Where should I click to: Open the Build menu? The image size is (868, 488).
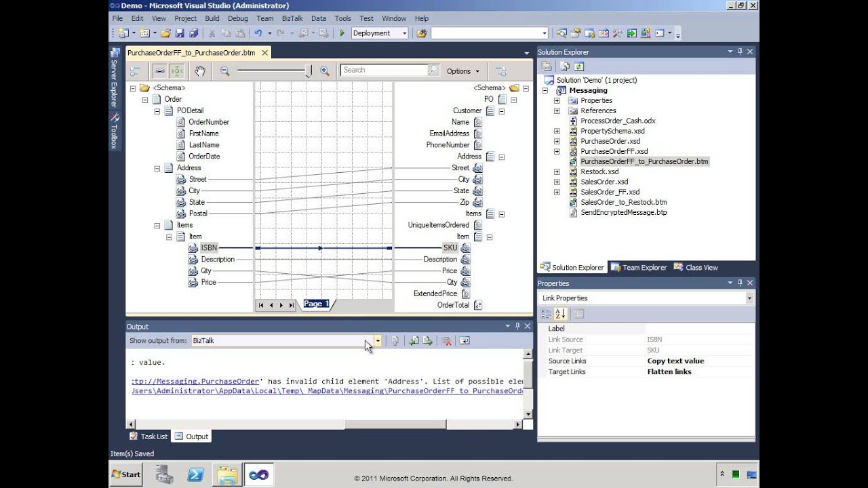point(212,18)
